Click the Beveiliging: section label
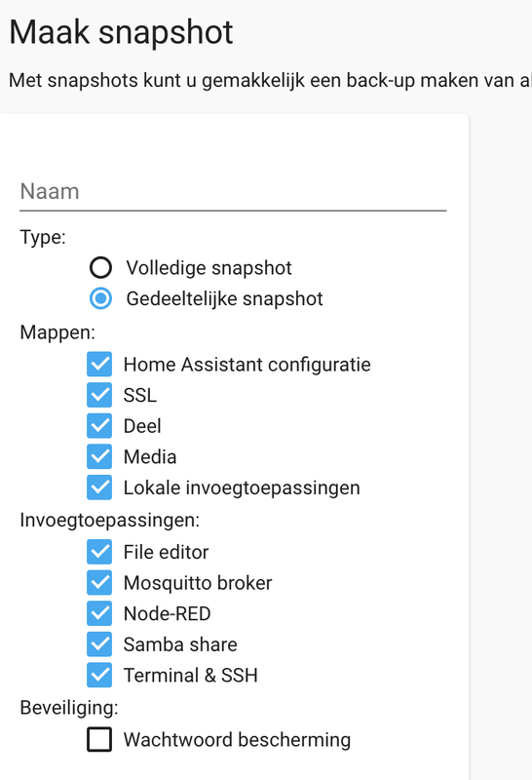This screenshot has height=780, width=532. pyautogui.click(x=69, y=708)
